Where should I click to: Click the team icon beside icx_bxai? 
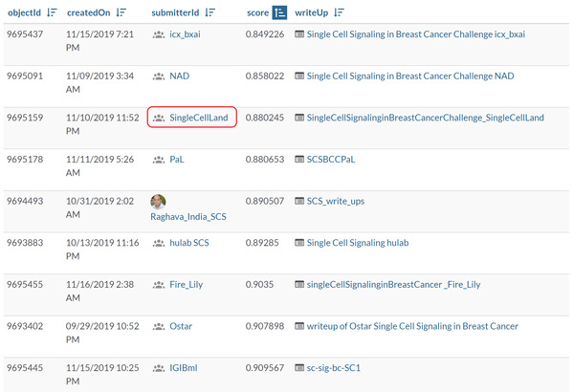(x=159, y=34)
